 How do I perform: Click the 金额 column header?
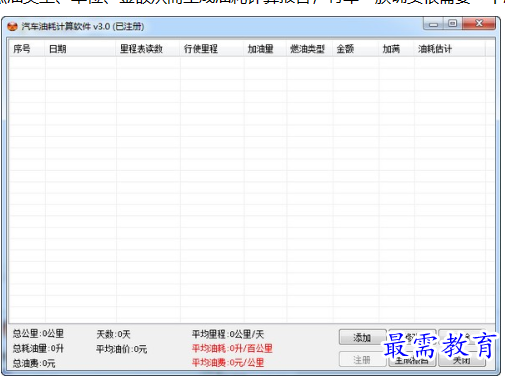point(355,49)
